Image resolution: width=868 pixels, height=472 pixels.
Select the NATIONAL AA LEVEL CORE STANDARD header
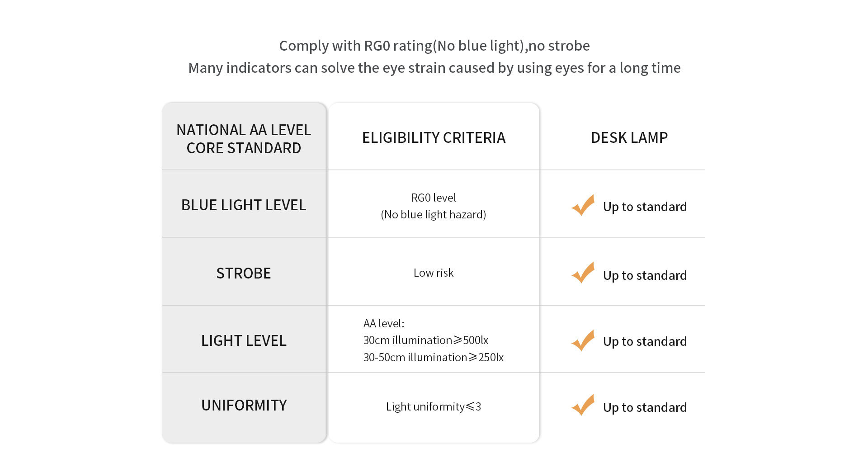(x=244, y=139)
